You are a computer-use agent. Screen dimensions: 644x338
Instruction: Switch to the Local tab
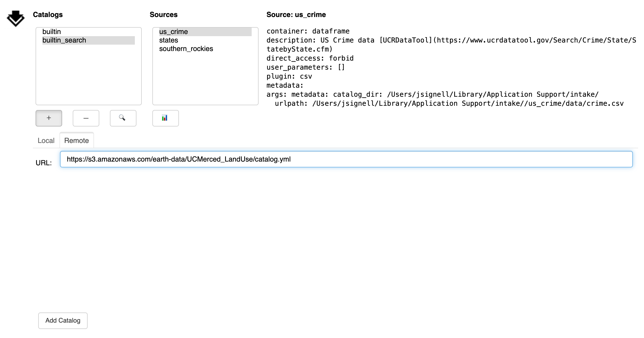point(46,141)
